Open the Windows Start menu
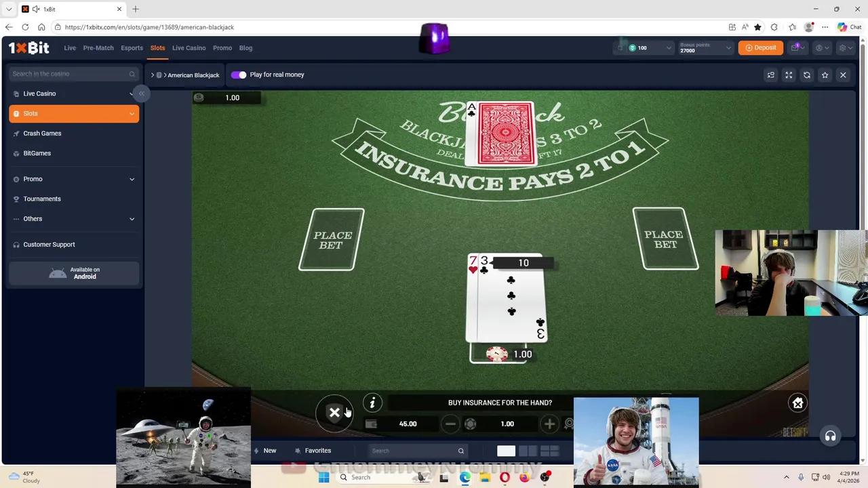 tap(323, 477)
